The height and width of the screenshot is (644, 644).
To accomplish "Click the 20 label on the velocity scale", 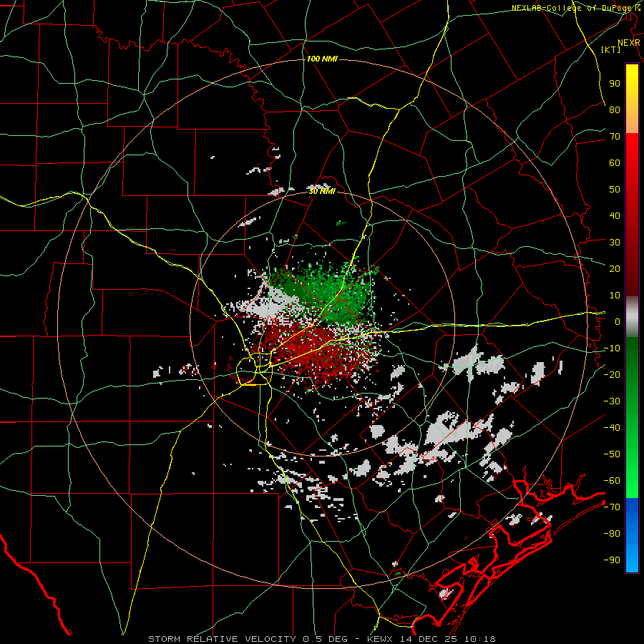I will (615, 269).
